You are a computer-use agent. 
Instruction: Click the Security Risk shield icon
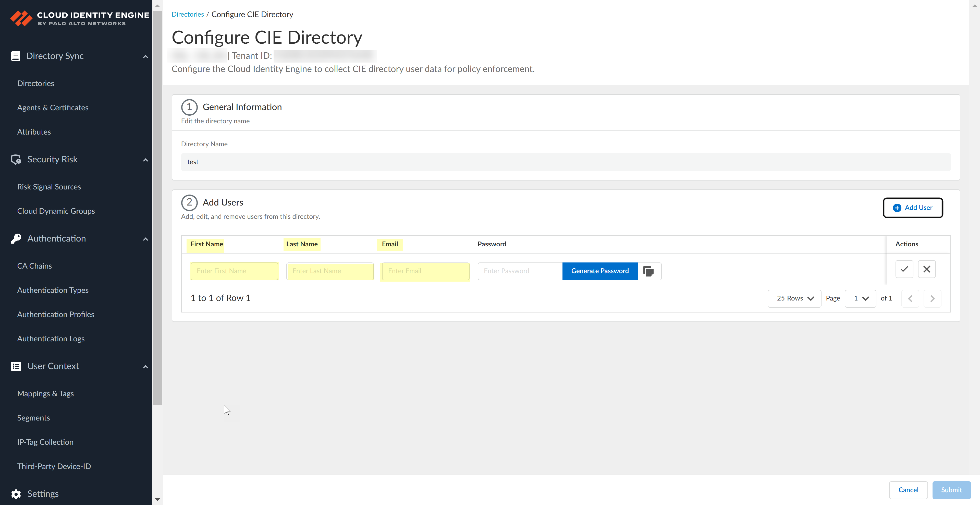(16, 159)
